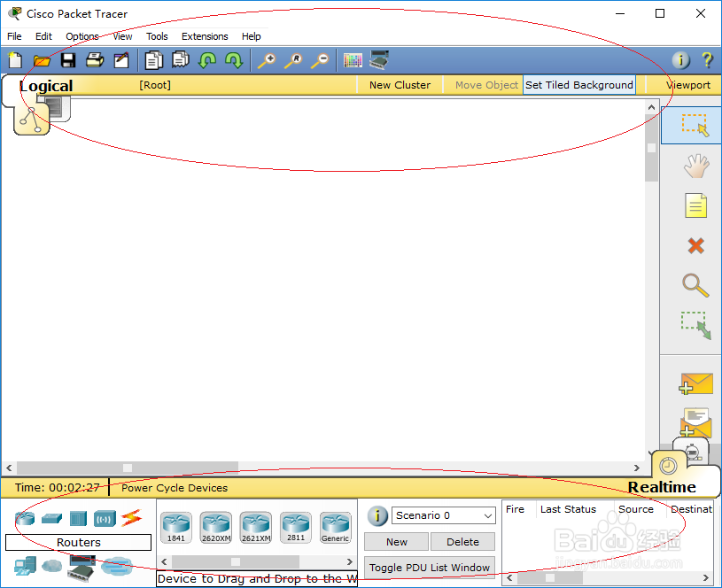
Task: Add a Complex PDU open envelope
Action: pyautogui.click(x=696, y=422)
